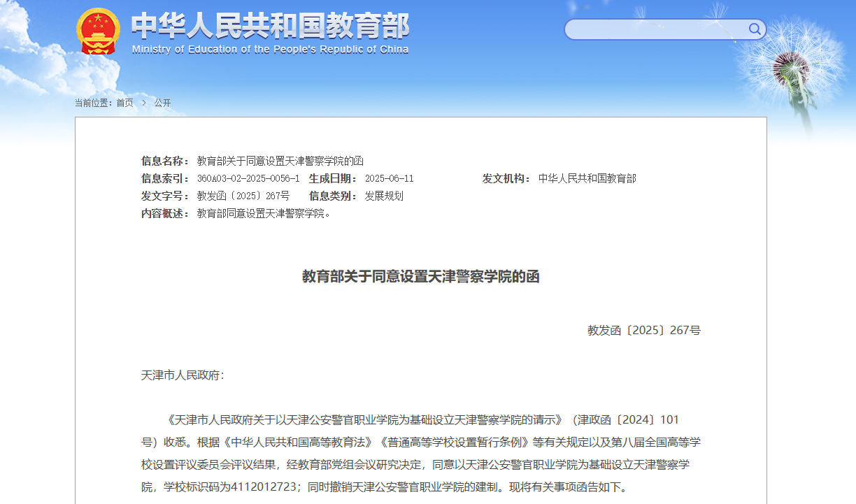Click the 信息名称 value text

(280, 161)
